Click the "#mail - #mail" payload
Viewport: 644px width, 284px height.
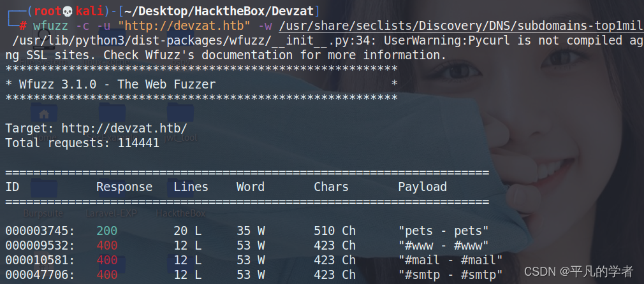pyautogui.click(x=451, y=260)
